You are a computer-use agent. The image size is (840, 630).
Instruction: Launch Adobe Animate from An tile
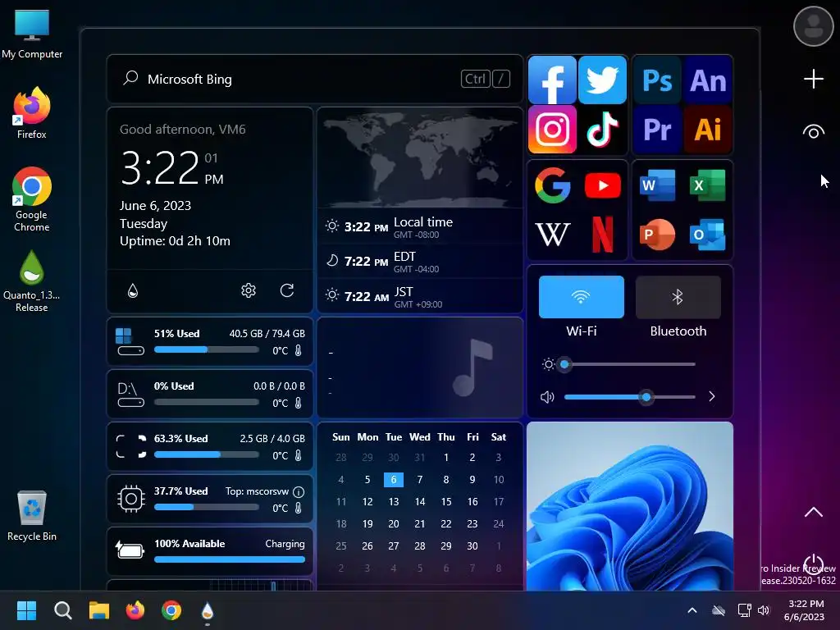coord(708,81)
